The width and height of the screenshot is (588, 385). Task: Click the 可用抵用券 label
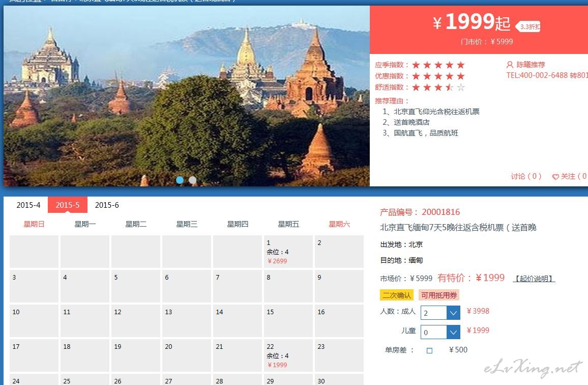click(439, 295)
